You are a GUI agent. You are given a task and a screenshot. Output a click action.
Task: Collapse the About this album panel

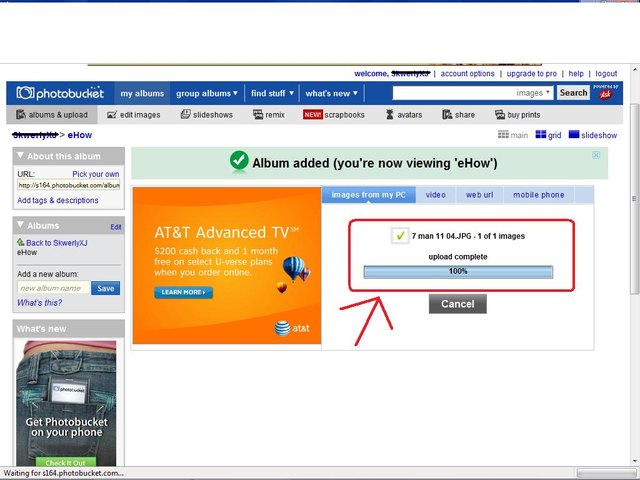(20, 156)
